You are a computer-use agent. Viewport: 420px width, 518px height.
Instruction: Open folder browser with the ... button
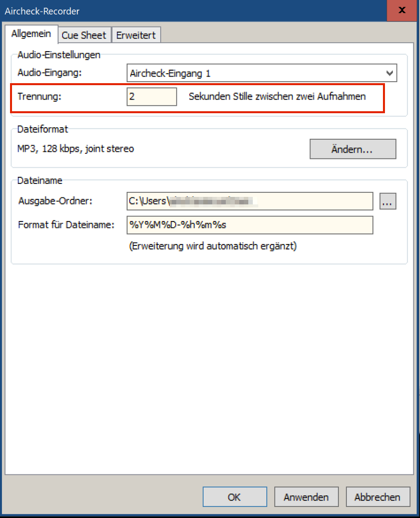click(x=388, y=201)
